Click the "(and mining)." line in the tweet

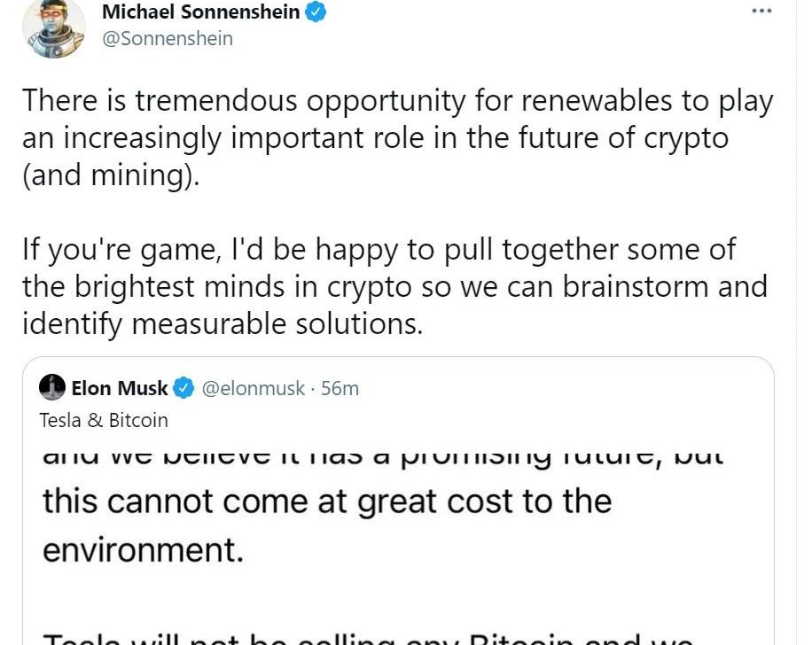coord(106,175)
